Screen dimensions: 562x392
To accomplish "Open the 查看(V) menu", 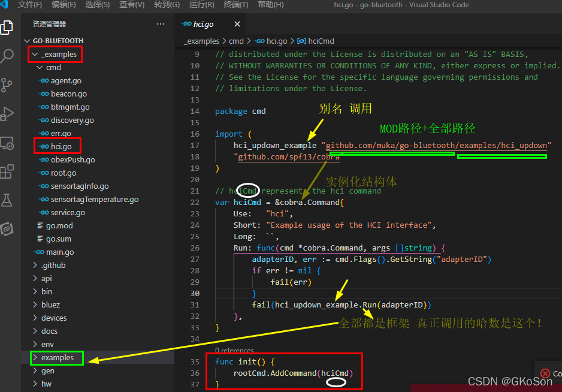I will point(132,5).
